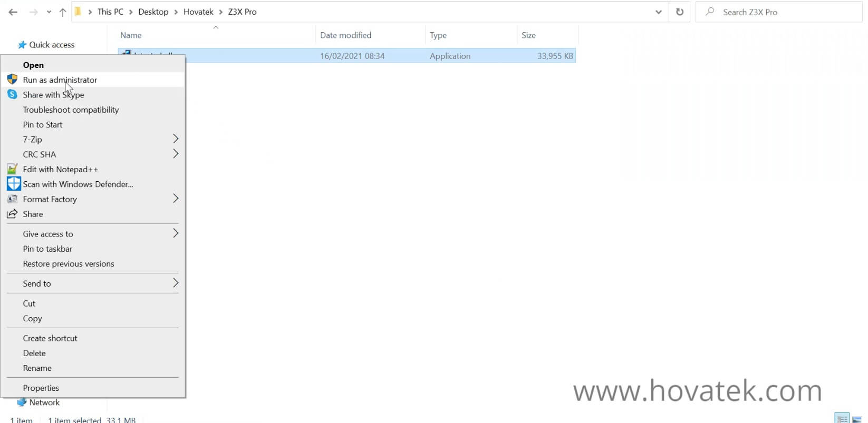The height and width of the screenshot is (423, 868).
Task: Expand the CRC SHA submenu
Action: (x=176, y=154)
